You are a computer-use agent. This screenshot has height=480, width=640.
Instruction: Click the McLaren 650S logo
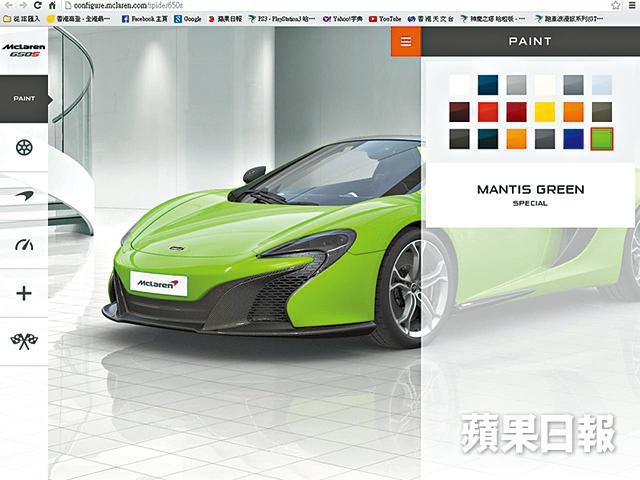[x=24, y=50]
